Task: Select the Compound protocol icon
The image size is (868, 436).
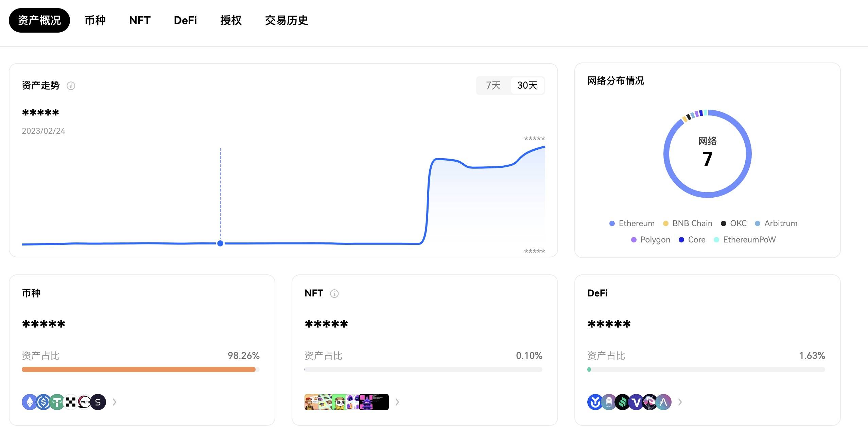Action: [623, 402]
